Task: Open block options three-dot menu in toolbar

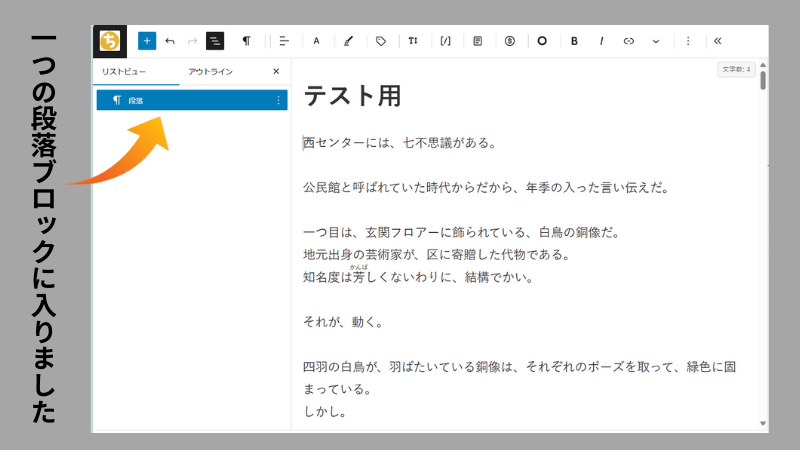Action: pyautogui.click(x=688, y=41)
